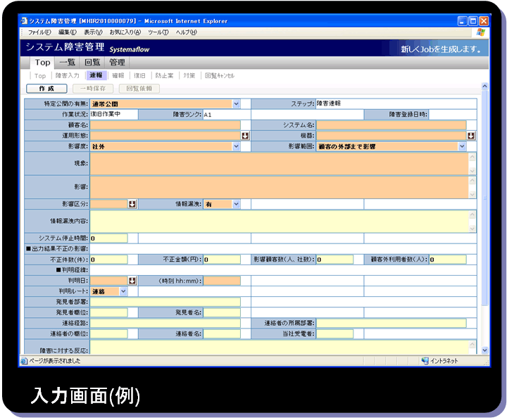The width and height of the screenshot is (507, 420).
Task: Click into the 影響 text area
Action: coord(280,187)
